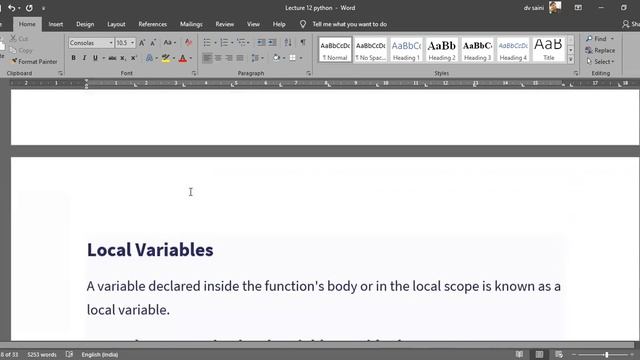Open the Paragraph dialog launcher
The width and height of the screenshot is (640, 360).
pos(309,73)
